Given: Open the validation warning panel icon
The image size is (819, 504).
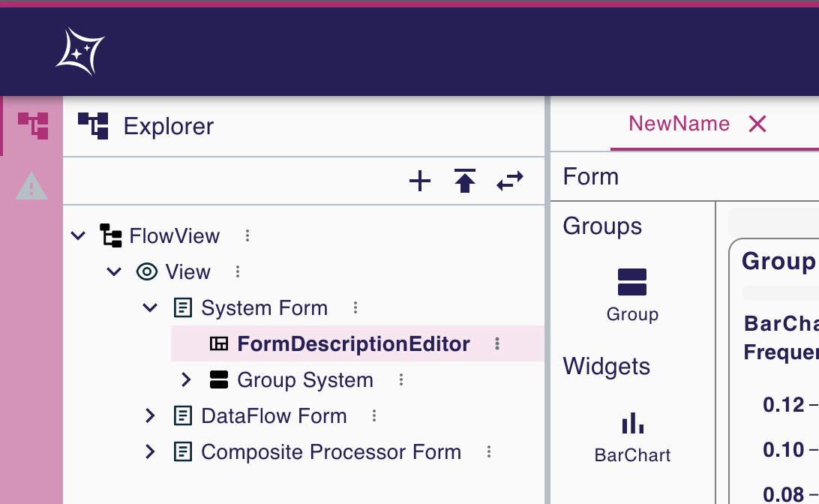Looking at the screenshot, I should point(31,187).
